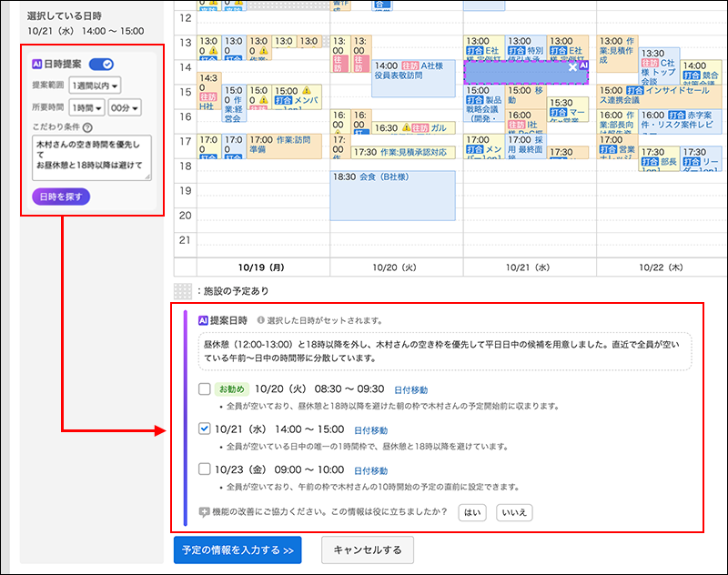Click the 施設の予定あり legend pattern icon
The height and width of the screenshot is (575, 728).
(x=183, y=291)
